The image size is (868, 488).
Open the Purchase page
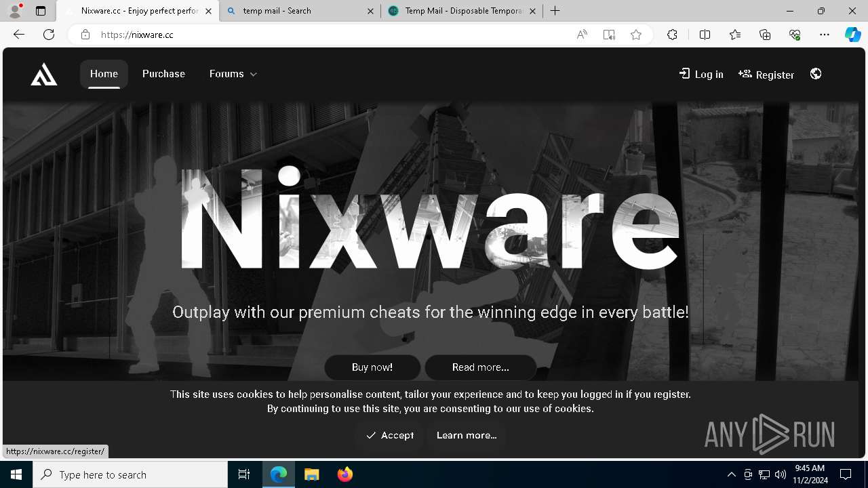click(163, 74)
